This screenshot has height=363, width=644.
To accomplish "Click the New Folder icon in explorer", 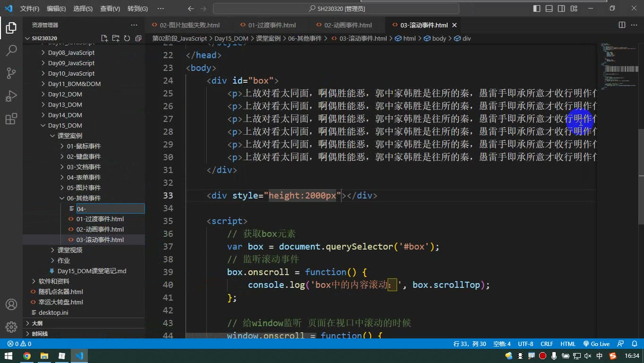I will (116, 38).
